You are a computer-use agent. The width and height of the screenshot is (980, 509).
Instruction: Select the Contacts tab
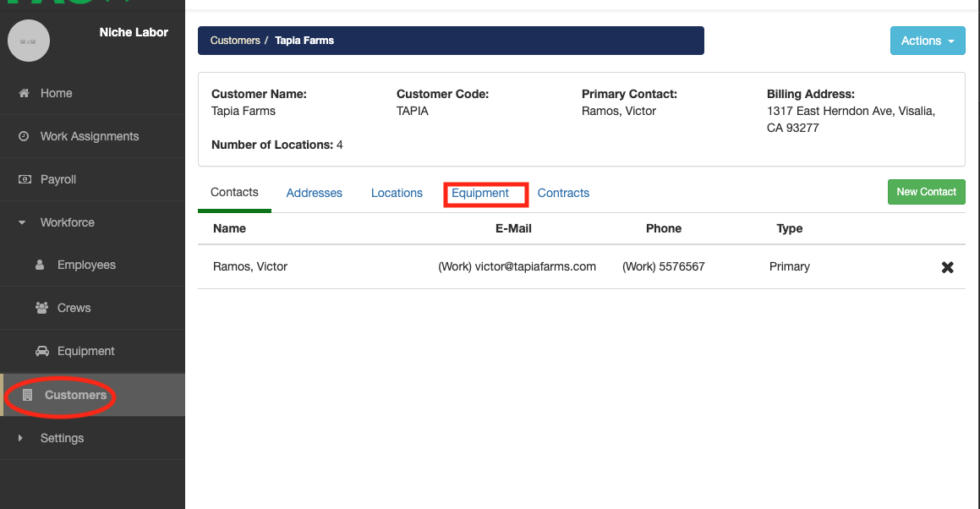[x=234, y=192]
